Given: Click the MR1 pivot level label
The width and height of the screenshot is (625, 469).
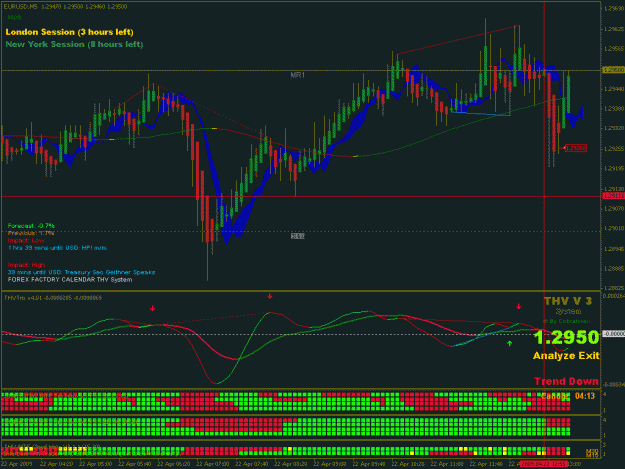Looking at the screenshot, I should 297,75.
